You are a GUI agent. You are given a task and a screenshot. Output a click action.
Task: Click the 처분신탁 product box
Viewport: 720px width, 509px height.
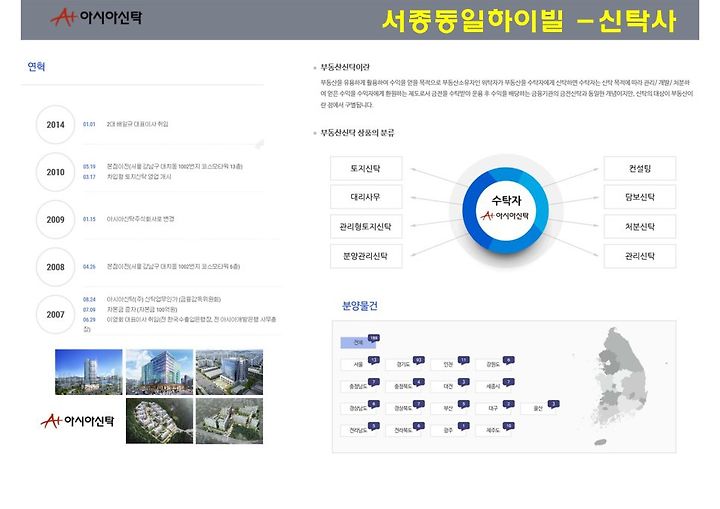640,226
